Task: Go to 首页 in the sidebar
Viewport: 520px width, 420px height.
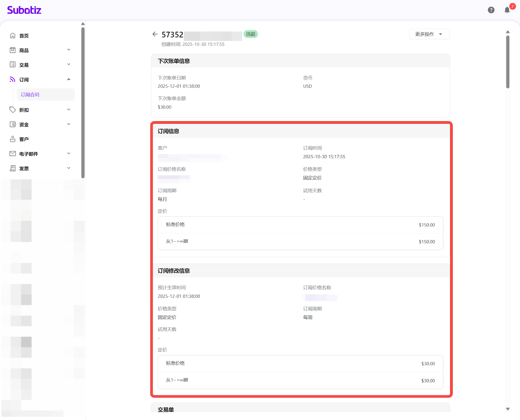Action: point(24,36)
